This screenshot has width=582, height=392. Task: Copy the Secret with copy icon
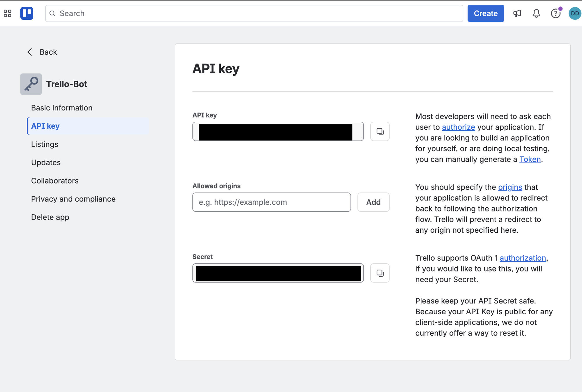click(x=380, y=273)
